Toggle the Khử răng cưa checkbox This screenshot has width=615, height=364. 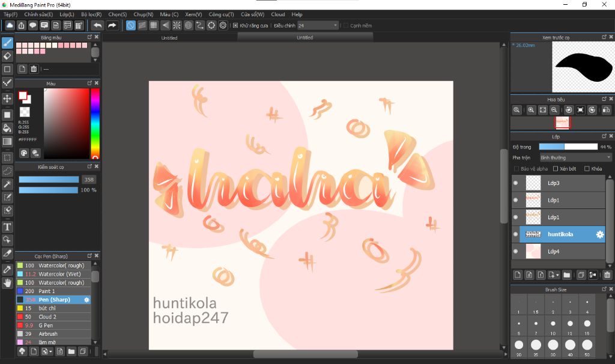tap(235, 25)
